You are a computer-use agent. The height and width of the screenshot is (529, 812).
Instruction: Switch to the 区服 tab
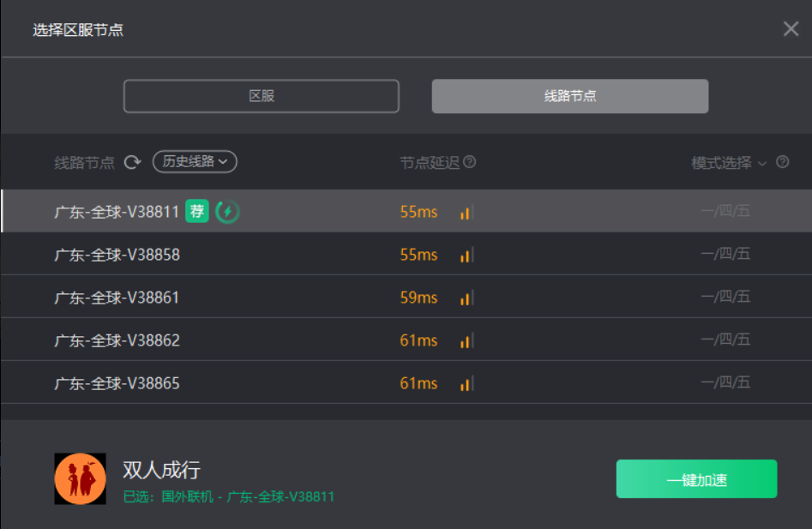(x=261, y=96)
